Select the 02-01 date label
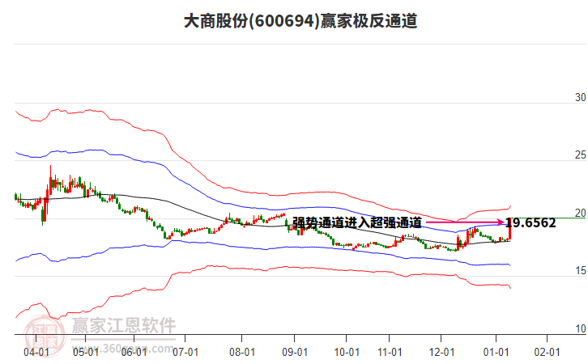The width and height of the screenshot is (588, 364). click(x=548, y=353)
